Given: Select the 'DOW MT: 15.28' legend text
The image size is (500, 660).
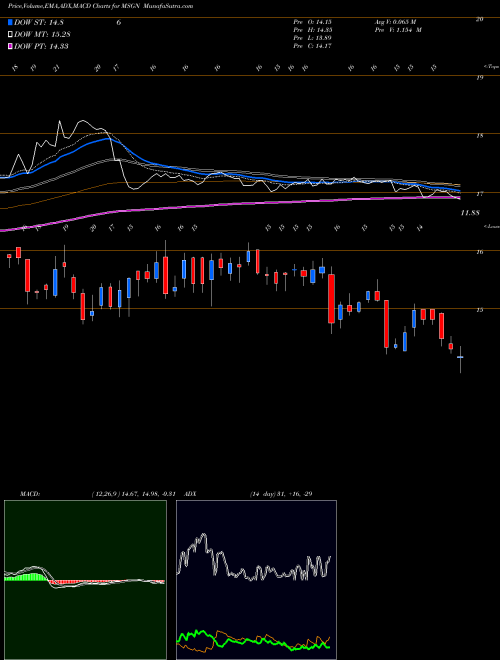Looking at the screenshot, I should [42, 34].
